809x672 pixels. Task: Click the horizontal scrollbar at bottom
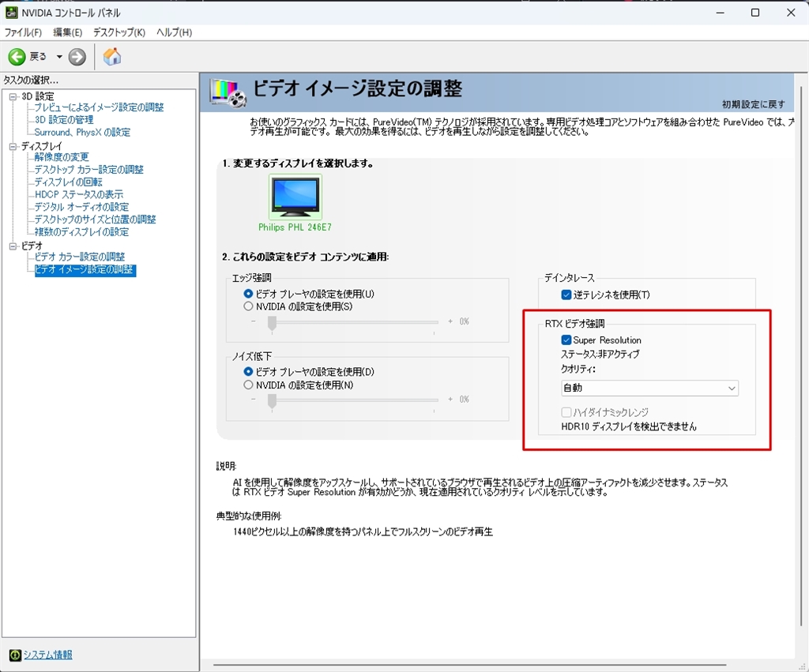pos(469,666)
